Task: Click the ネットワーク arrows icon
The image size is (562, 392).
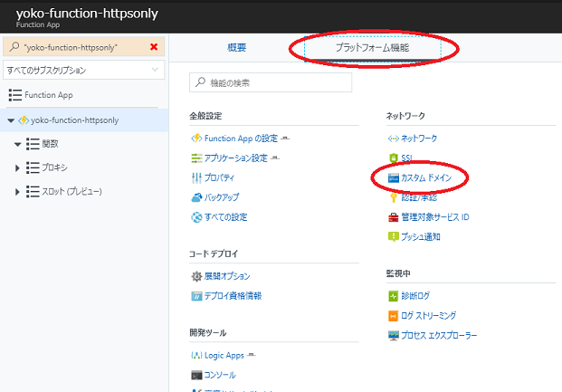Action: coord(393,139)
